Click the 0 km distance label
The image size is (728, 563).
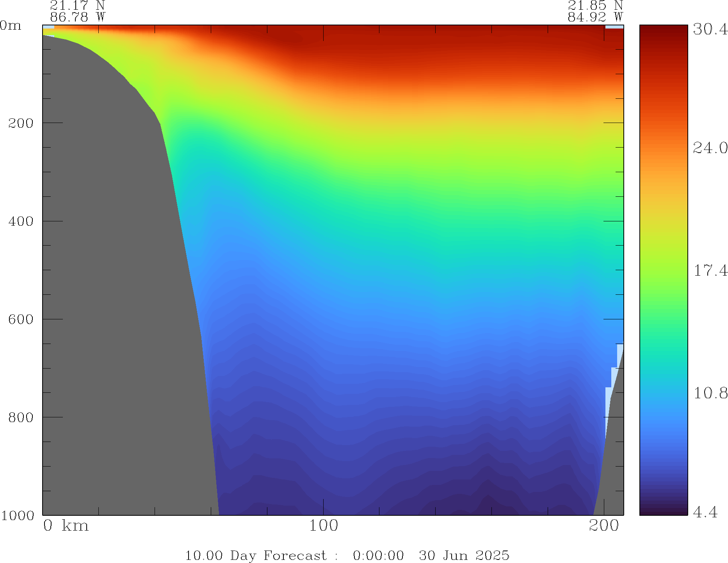click(x=66, y=526)
